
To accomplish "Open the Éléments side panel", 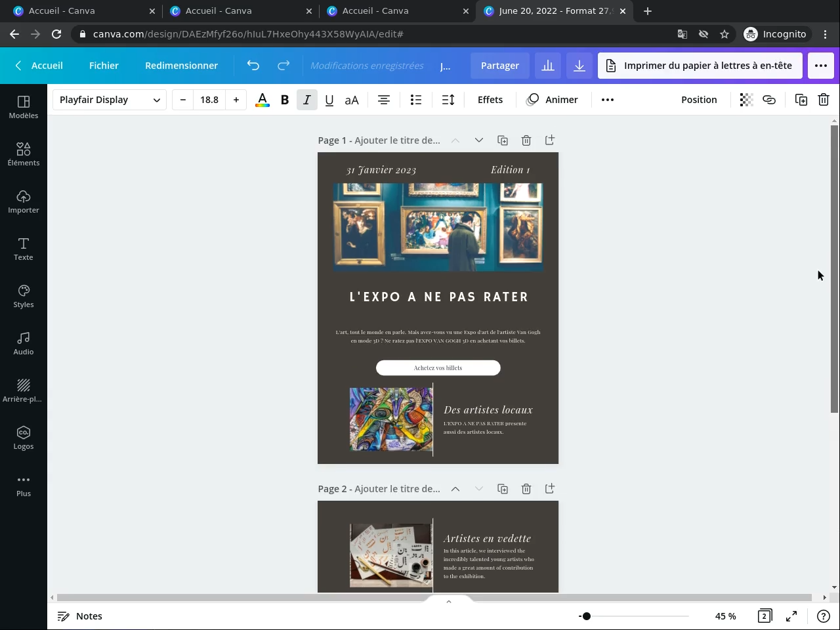I will (24, 154).
